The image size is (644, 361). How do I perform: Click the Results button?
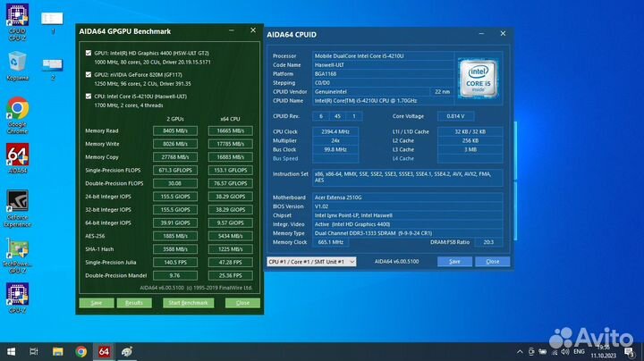coord(134,303)
